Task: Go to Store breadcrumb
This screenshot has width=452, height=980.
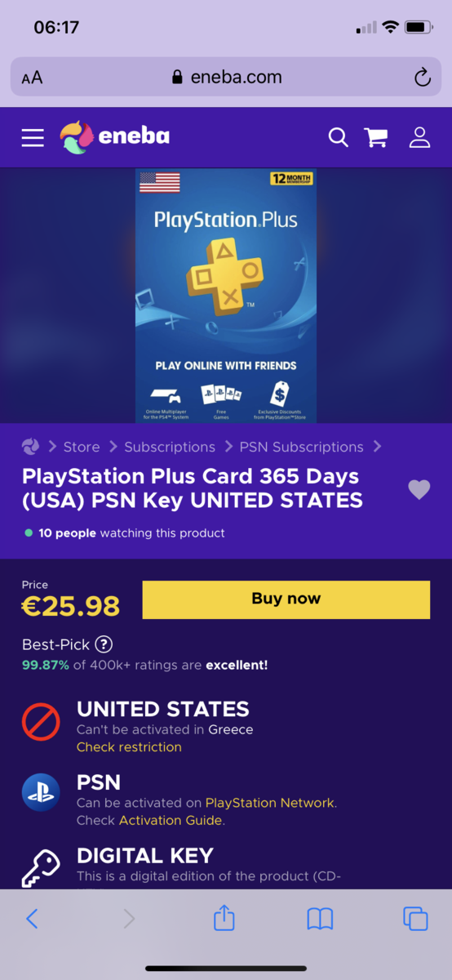Action: 82,447
